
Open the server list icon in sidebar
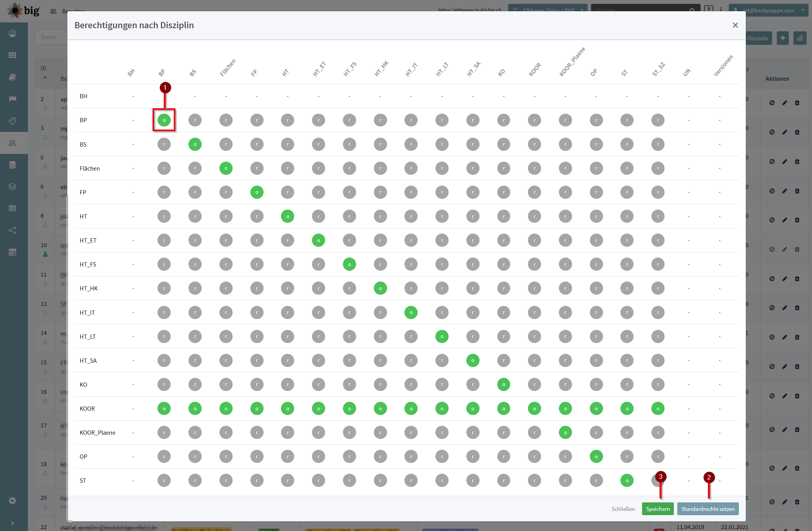coord(12,252)
